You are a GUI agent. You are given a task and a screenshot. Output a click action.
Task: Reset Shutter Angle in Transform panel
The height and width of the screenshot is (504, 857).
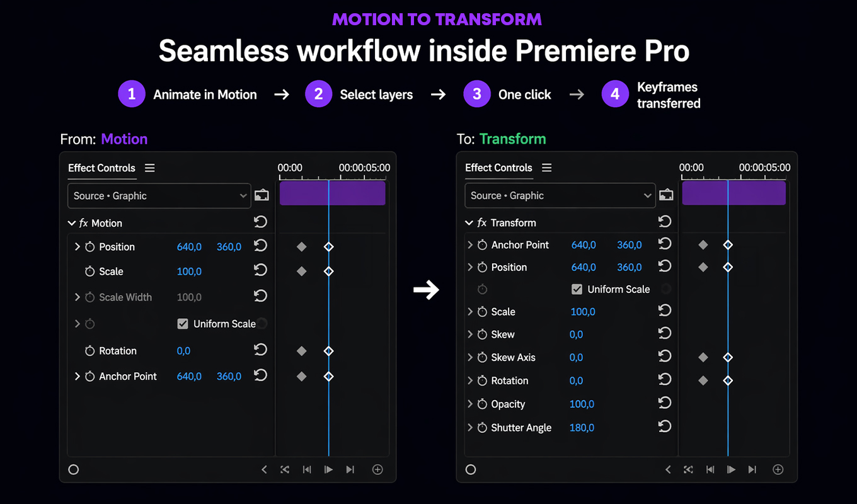tap(664, 427)
